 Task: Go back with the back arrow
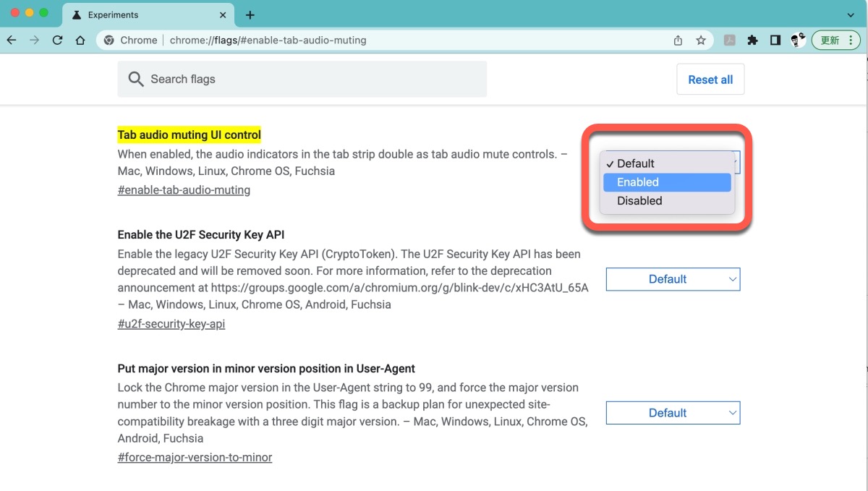click(x=12, y=40)
